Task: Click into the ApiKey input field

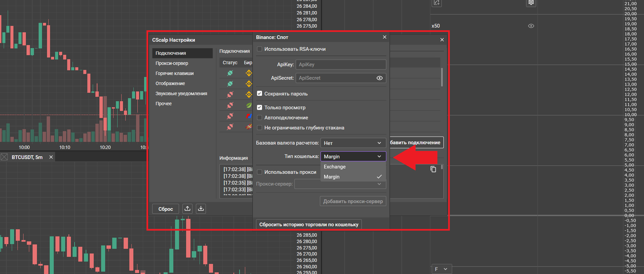Action: point(341,65)
